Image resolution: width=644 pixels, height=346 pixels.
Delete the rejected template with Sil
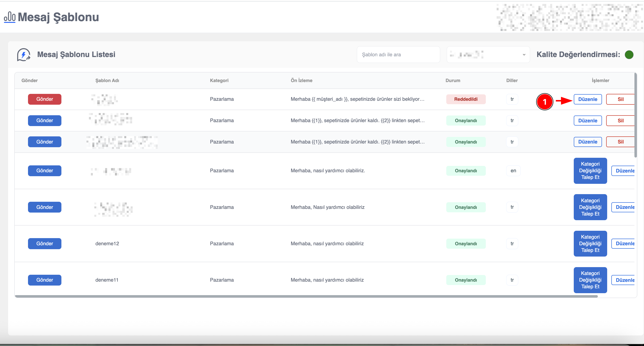coord(620,99)
